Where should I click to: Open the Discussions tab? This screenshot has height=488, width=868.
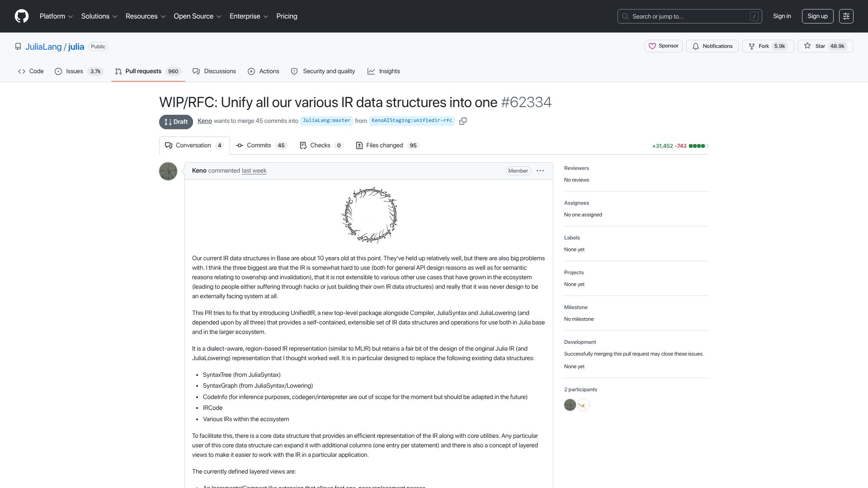[214, 71]
